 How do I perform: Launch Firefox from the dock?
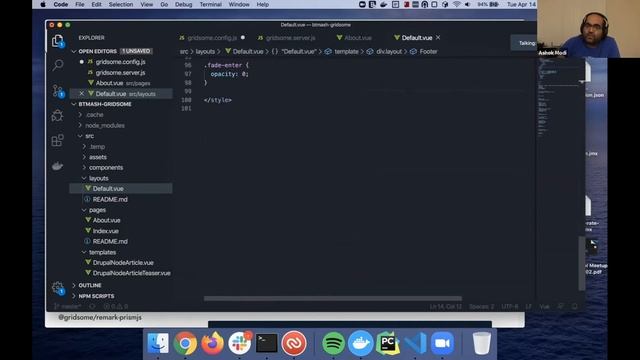212,343
